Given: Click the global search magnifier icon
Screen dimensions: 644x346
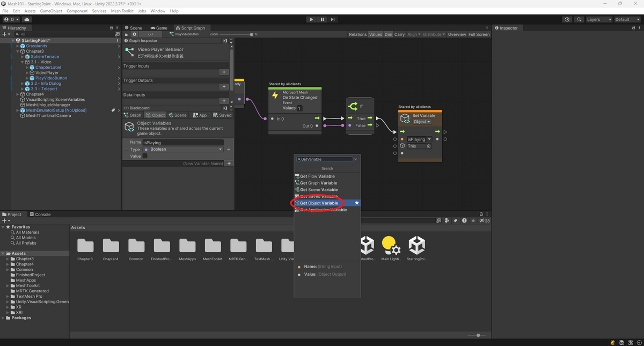Looking at the screenshot, I should click(579, 19).
